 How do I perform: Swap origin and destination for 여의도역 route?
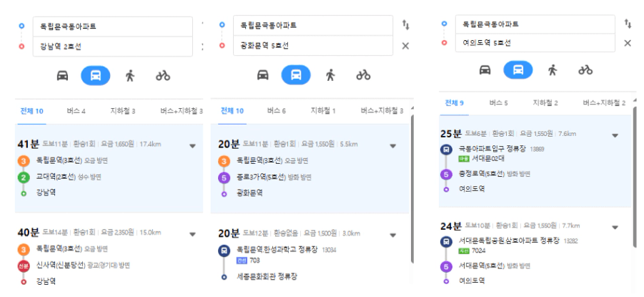[x=628, y=24]
